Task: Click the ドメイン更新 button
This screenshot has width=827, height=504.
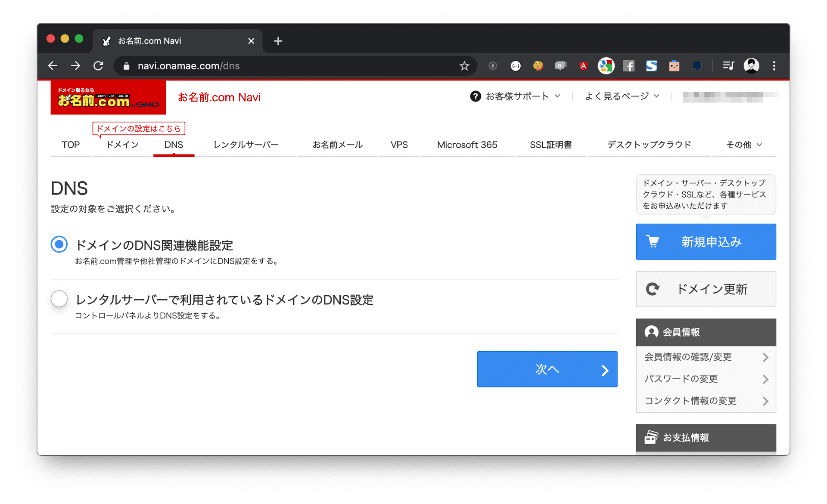Action: (x=706, y=289)
